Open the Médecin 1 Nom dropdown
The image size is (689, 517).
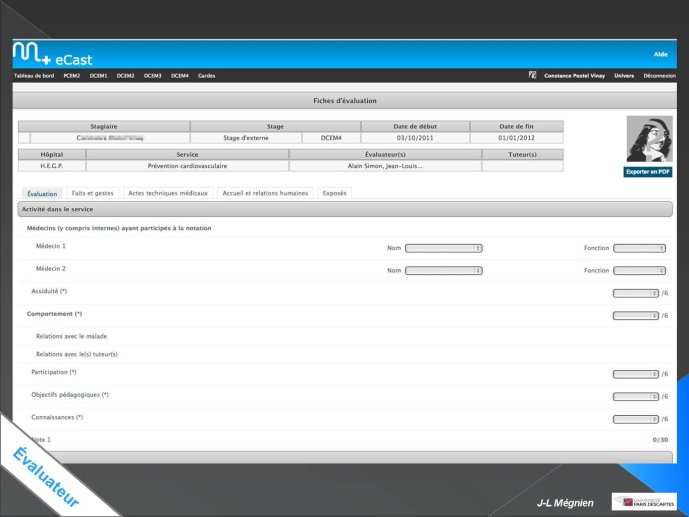coord(444,248)
